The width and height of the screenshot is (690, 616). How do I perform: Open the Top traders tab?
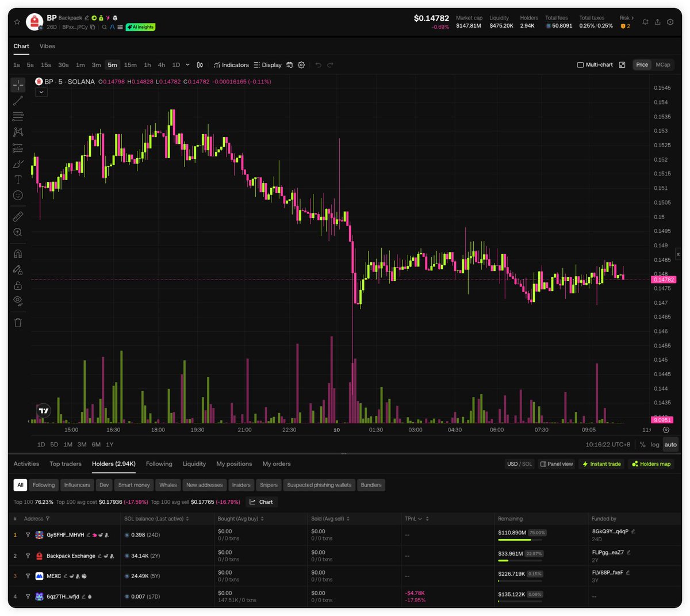point(66,464)
